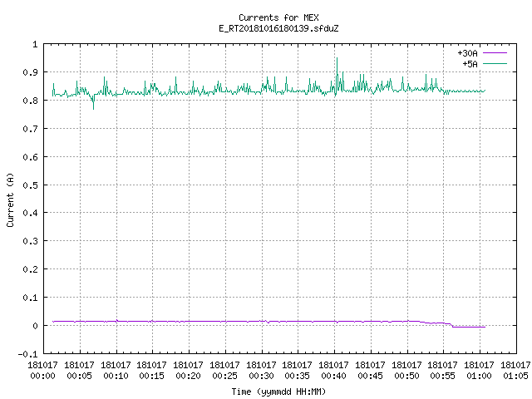The height and width of the screenshot is (399, 532).
Task: Click the y-axis tick label 0.3
Action: [30, 241]
